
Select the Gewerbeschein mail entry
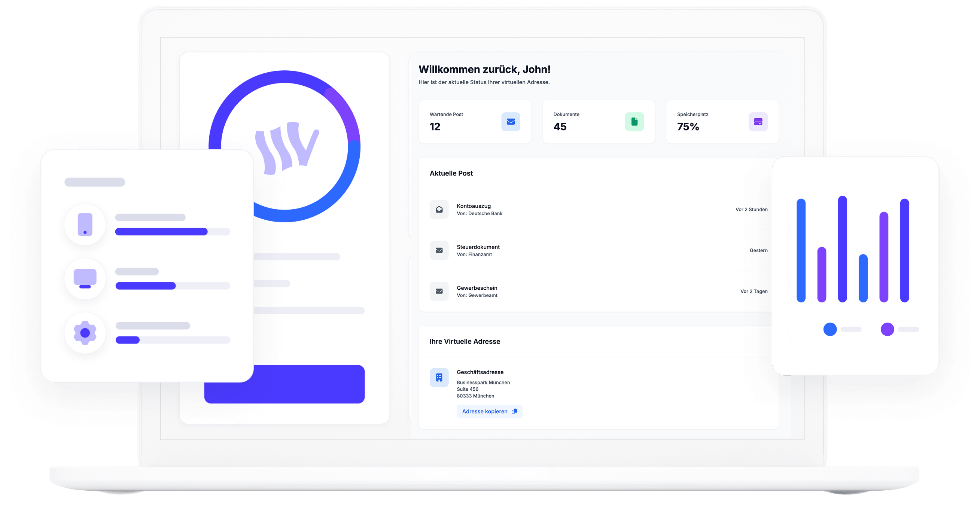pos(477,288)
